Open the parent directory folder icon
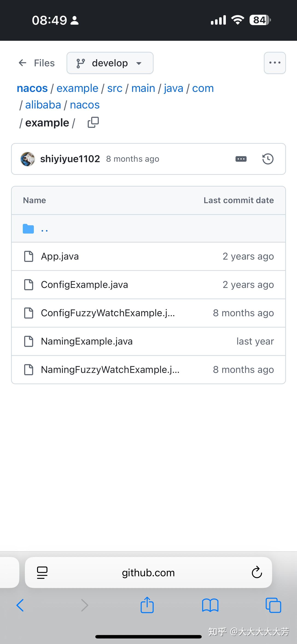 coord(28,228)
